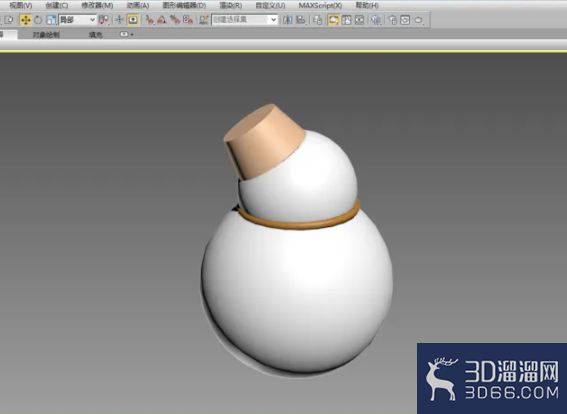Open the 帮助(H) menu
567x414 pixels.
click(367, 5)
